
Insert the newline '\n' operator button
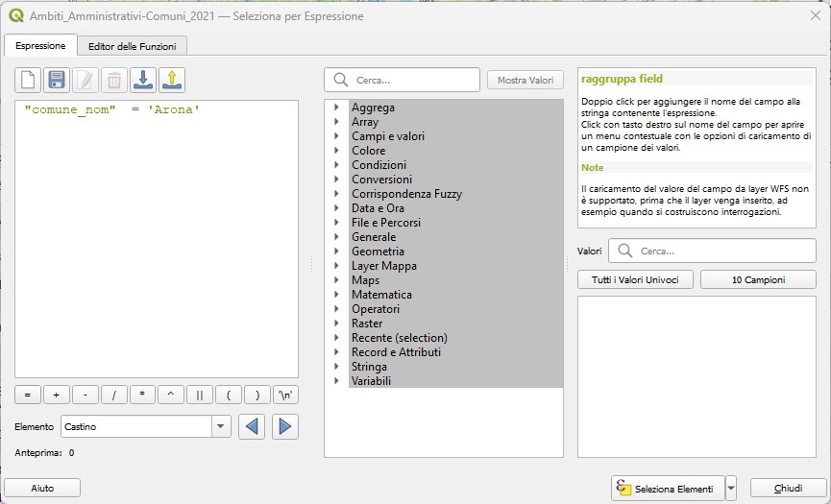(285, 395)
